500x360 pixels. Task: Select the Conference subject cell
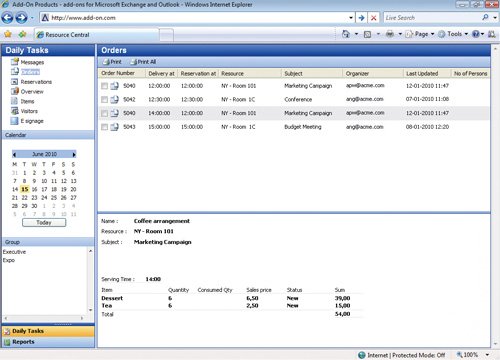coord(298,100)
